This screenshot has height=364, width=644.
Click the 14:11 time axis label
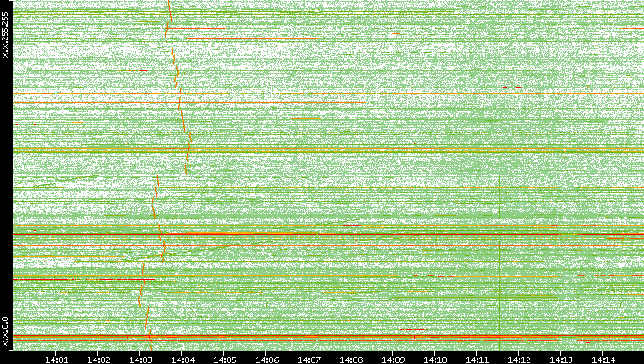coord(477,360)
